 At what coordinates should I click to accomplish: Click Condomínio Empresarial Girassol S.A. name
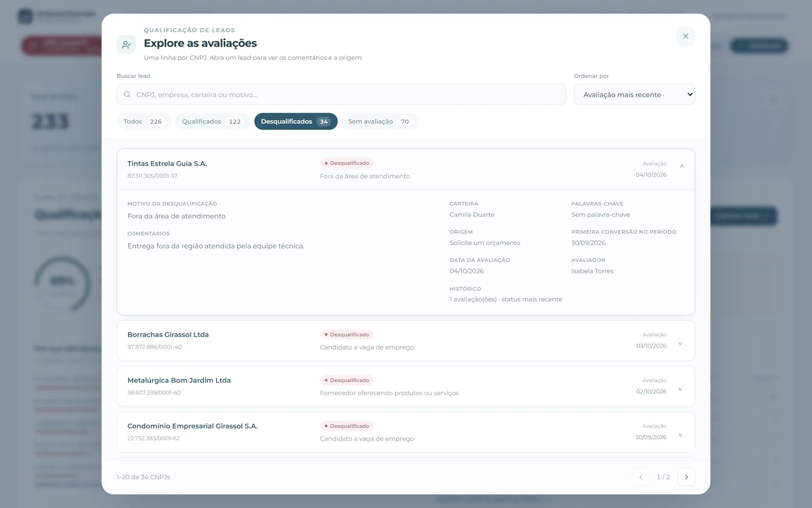coord(193,426)
